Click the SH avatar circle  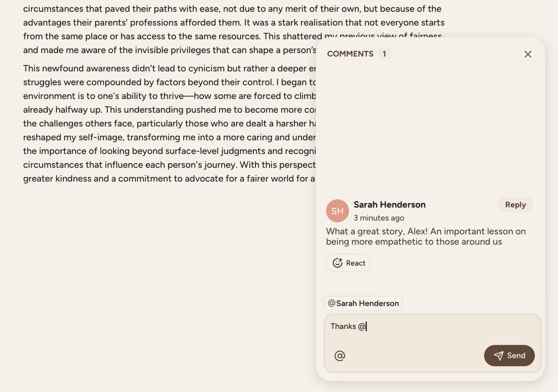(338, 211)
